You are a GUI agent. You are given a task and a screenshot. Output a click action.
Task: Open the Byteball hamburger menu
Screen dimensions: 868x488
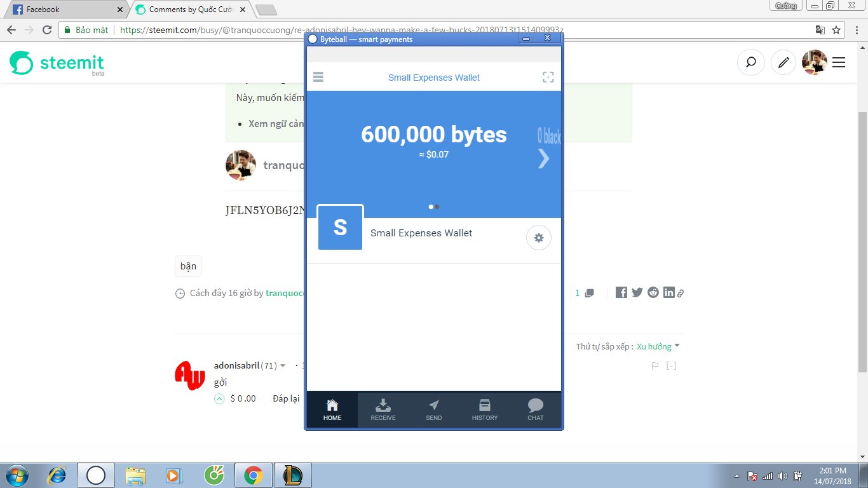pos(318,77)
